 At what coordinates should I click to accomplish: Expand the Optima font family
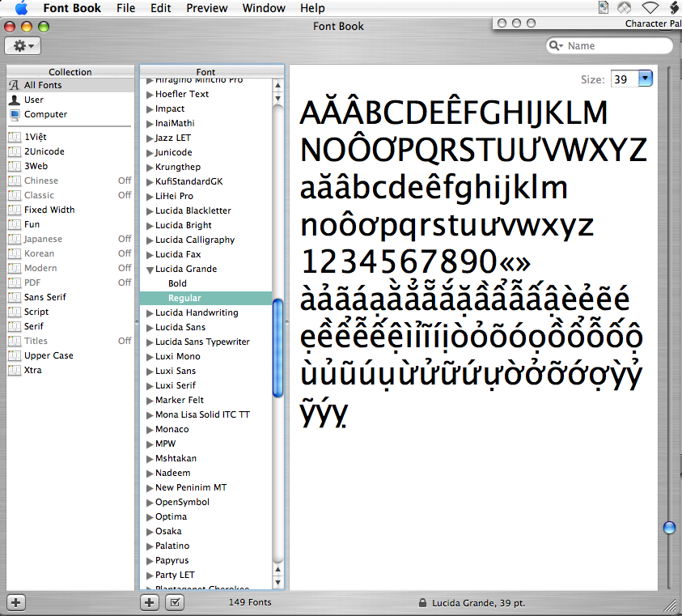coord(150,517)
